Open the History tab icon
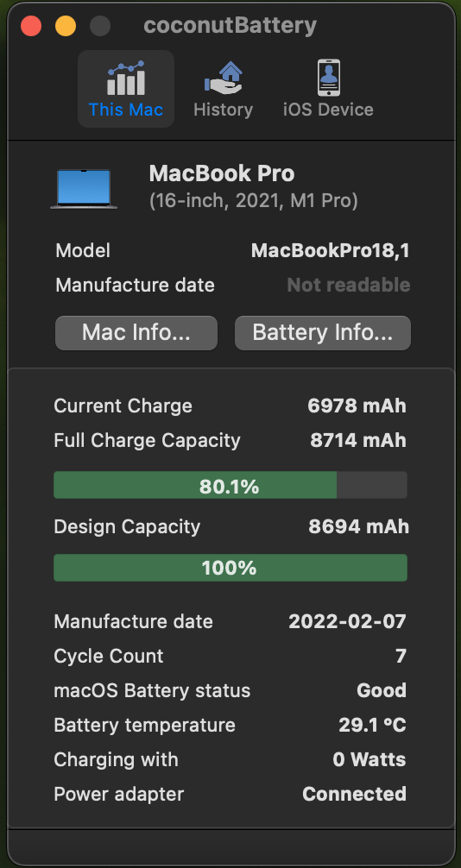The height and width of the screenshot is (868, 461). (224, 78)
